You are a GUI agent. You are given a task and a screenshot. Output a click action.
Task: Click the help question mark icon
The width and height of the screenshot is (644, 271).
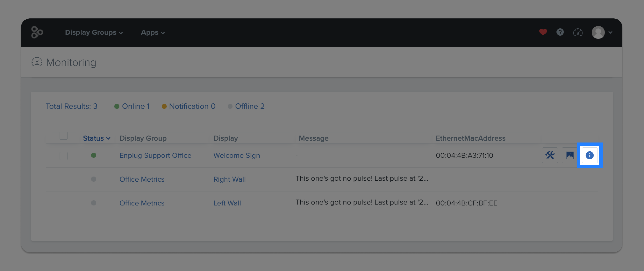pos(560,32)
